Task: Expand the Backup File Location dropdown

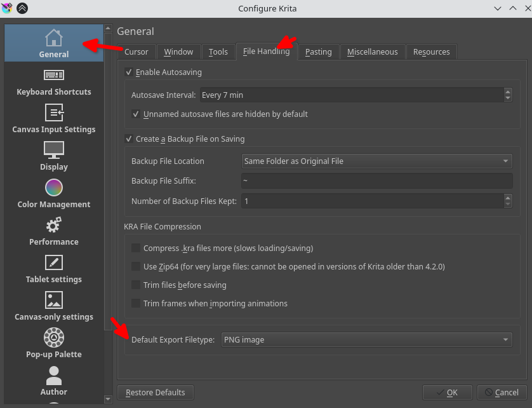Action: [376, 161]
